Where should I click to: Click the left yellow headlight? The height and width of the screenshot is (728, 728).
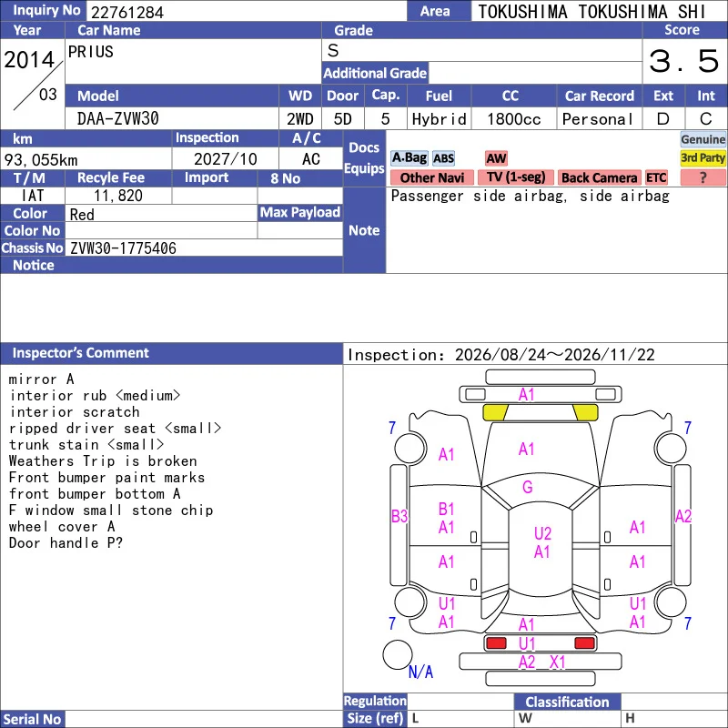[495, 412]
